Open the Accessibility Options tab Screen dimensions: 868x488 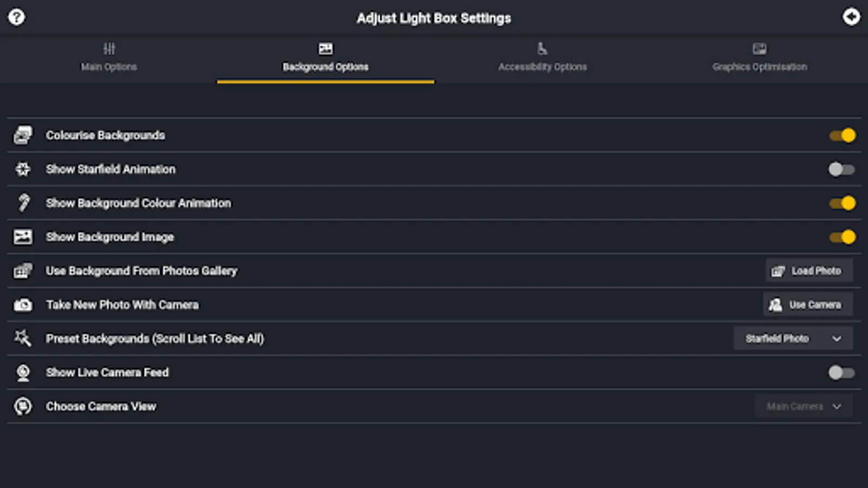pyautogui.click(x=542, y=58)
